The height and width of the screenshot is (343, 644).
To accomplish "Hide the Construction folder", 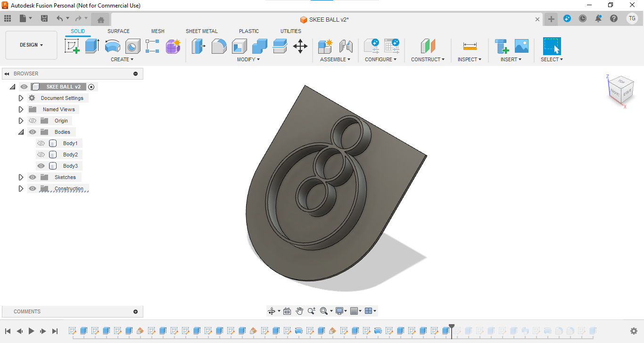I will 33,188.
